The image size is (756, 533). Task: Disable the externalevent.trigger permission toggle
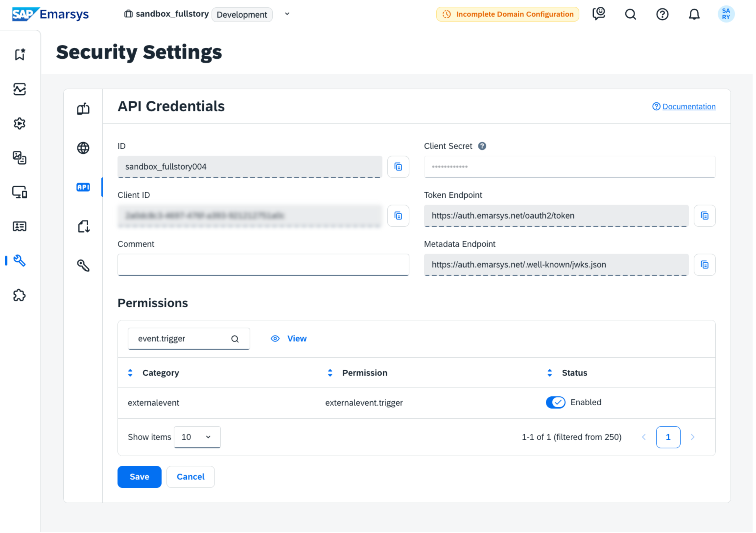(555, 402)
